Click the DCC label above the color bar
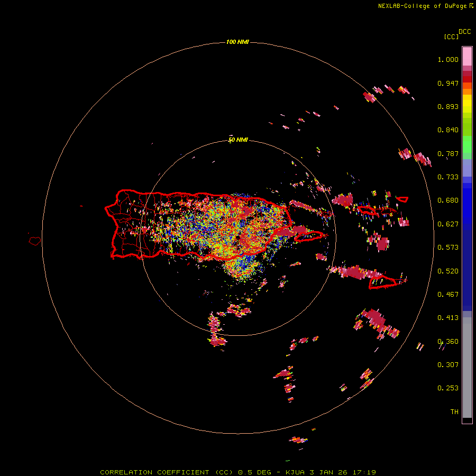The image size is (476, 476). [x=465, y=32]
